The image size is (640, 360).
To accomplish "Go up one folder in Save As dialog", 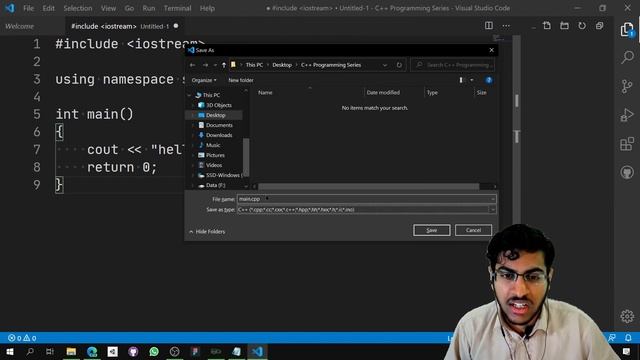I will [224, 65].
